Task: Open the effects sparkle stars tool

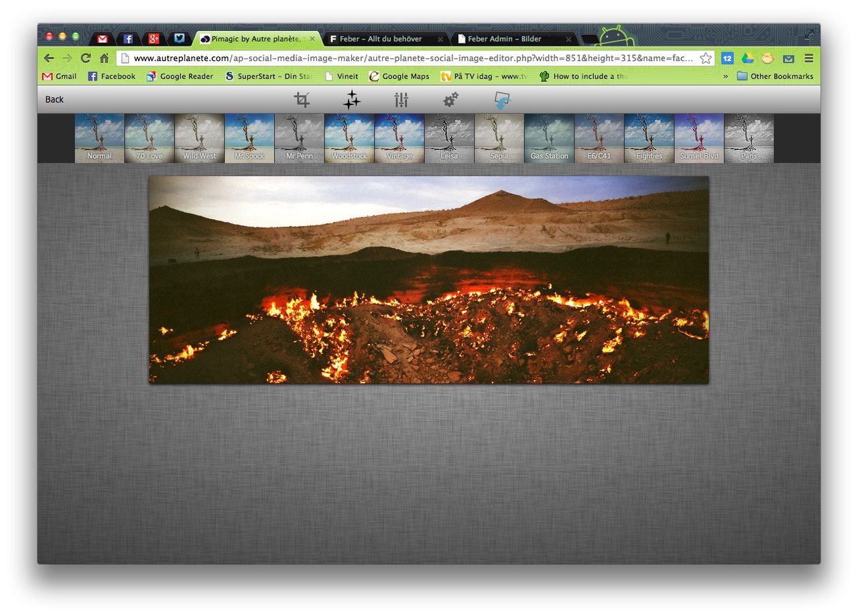Action: (351, 100)
